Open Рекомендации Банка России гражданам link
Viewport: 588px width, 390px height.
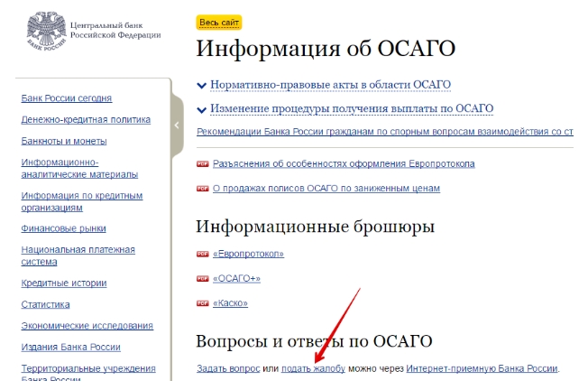click(384, 132)
